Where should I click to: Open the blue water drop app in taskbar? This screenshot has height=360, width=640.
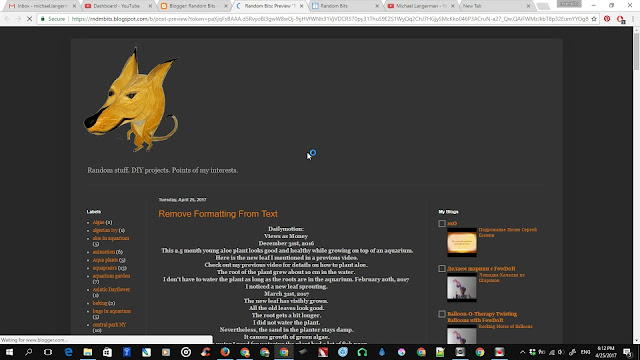click(x=382, y=352)
